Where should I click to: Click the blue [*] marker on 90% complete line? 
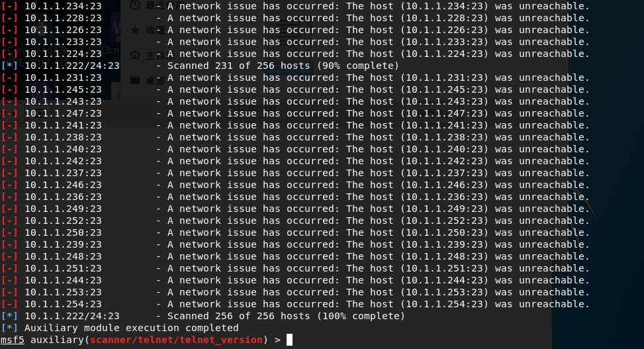coord(9,66)
